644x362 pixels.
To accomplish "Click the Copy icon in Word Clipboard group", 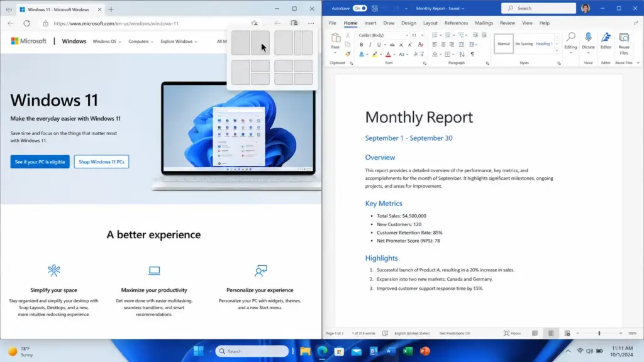I will tap(347, 45).
